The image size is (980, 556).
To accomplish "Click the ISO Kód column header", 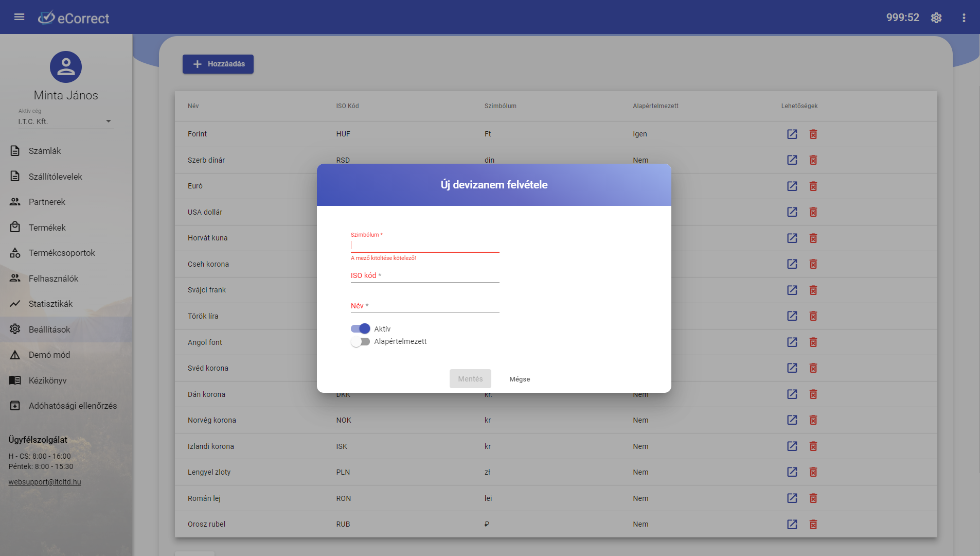I will tap(348, 106).
